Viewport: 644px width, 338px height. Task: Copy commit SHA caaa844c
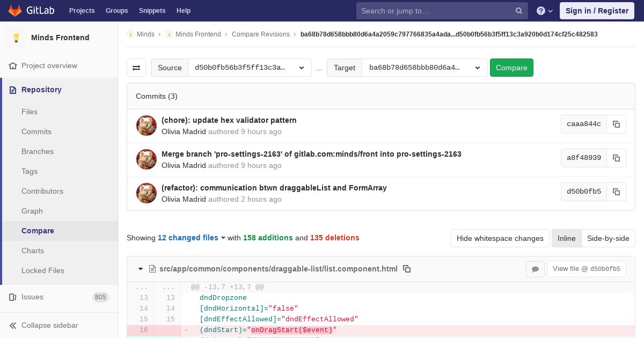pyautogui.click(x=616, y=124)
